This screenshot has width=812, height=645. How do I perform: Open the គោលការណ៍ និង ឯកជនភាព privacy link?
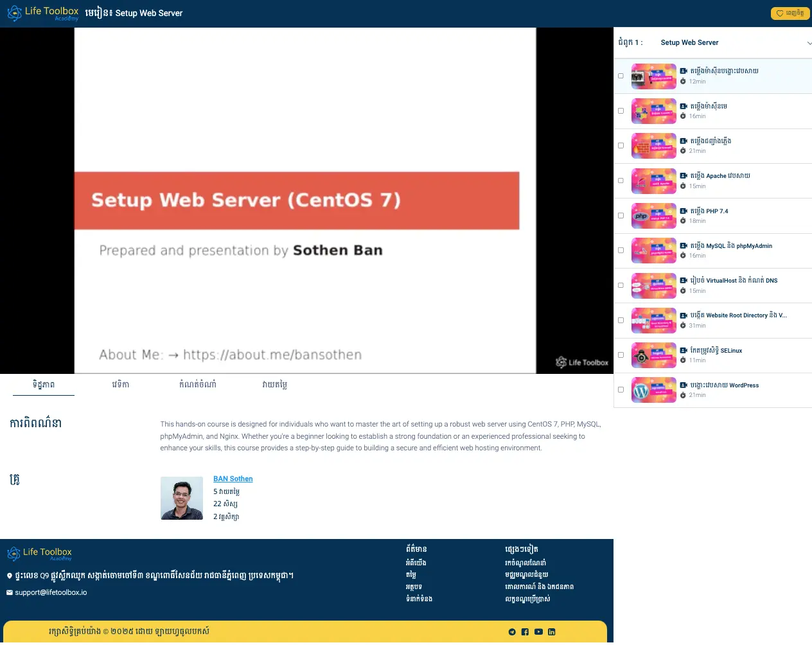click(540, 587)
